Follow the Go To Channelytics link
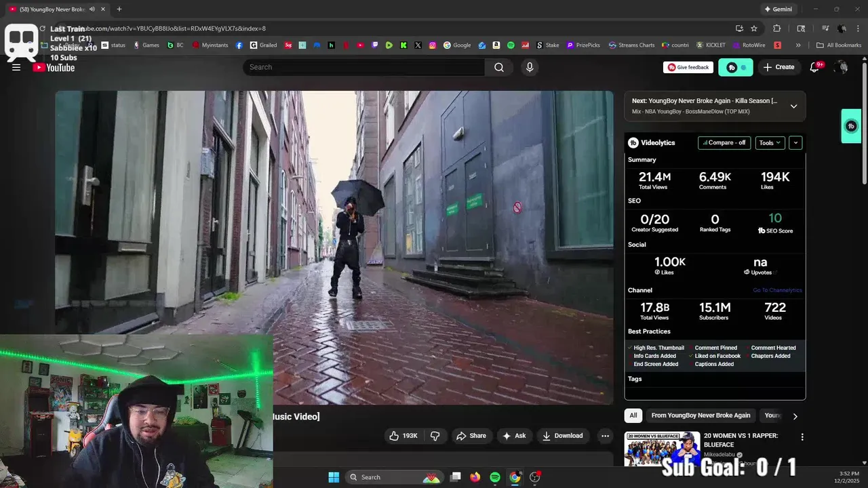 pos(777,290)
